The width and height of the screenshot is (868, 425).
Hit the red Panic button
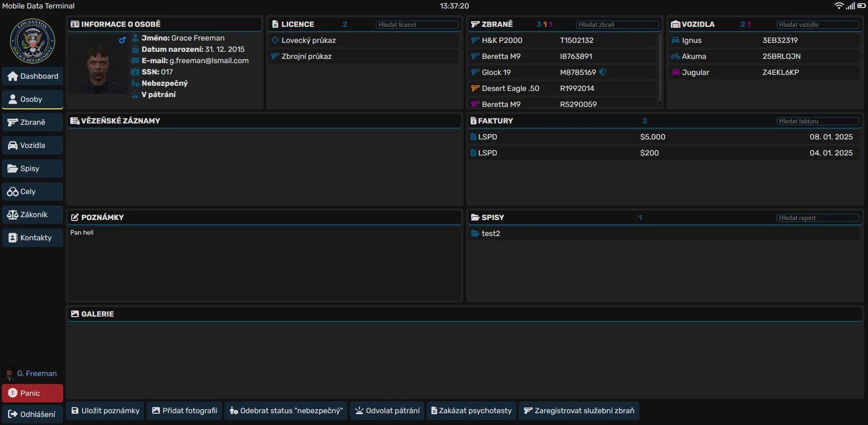coord(33,393)
